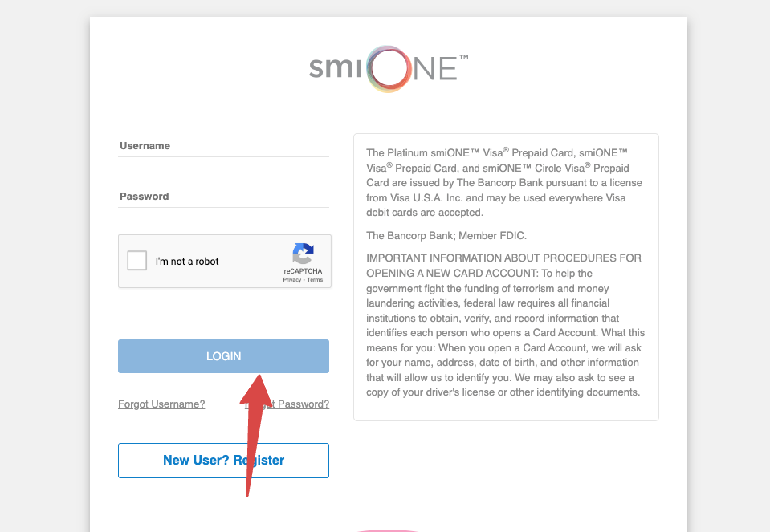Click "New User? Register"
This screenshot has width=770, height=532.
[223, 460]
